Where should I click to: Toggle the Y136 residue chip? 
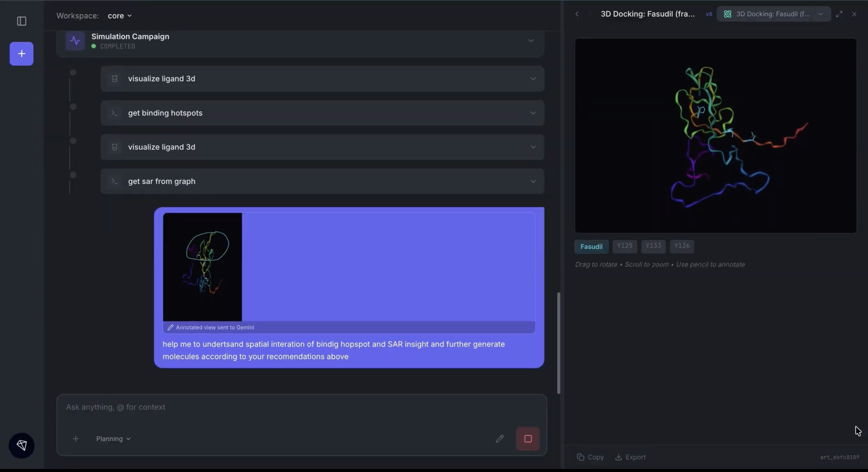682,246
